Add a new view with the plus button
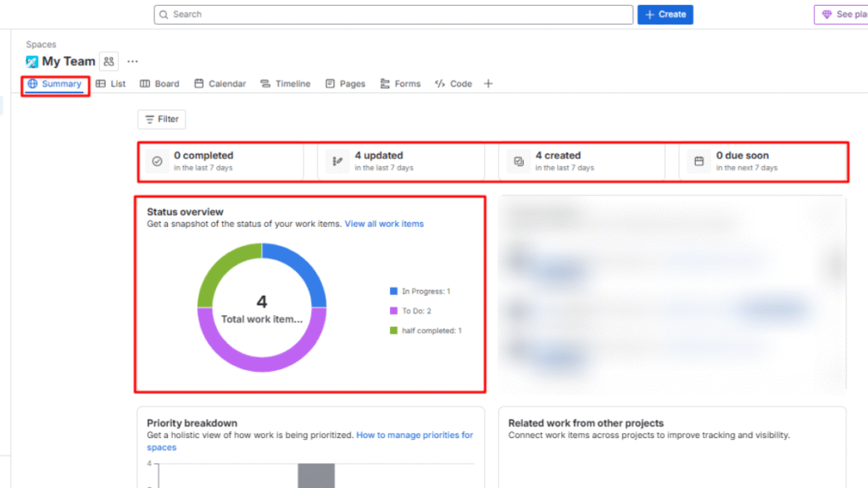The height and width of the screenshot is (488, 868). click(488, 83)
